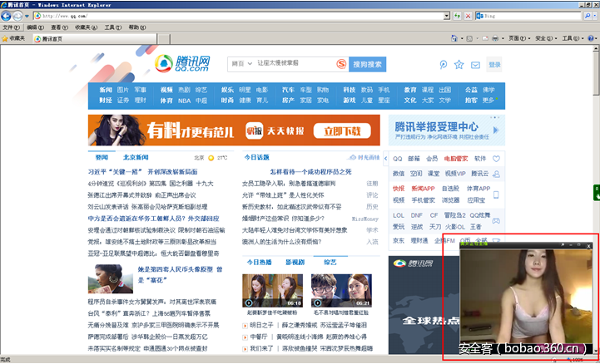
Task: Click the Refresh page icon
Action: click(459, 16)
